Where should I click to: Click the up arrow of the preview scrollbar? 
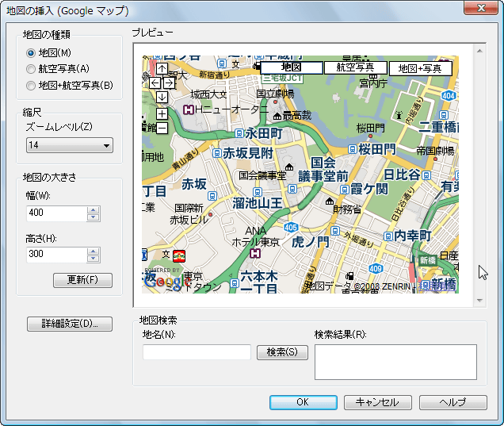pos(480,51)
